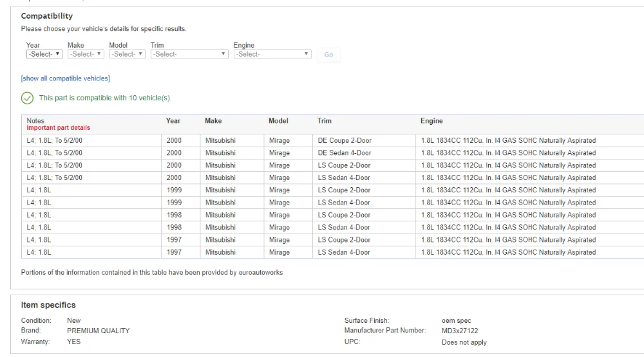Click the Make column header

coord(213,121)
